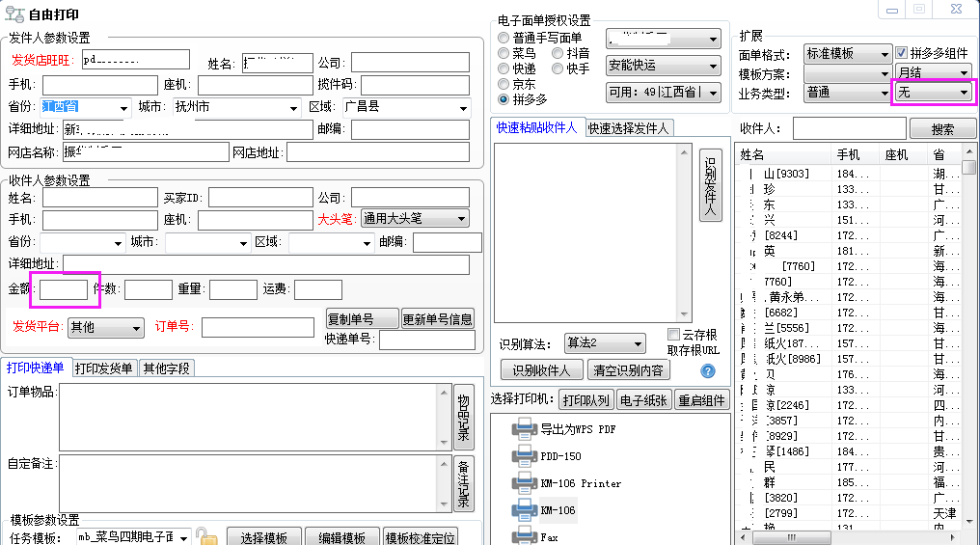The width and height of the screenshot is (980, 545).
Task: Click the lock icon beside 任务模板
Action: [204, 536]
